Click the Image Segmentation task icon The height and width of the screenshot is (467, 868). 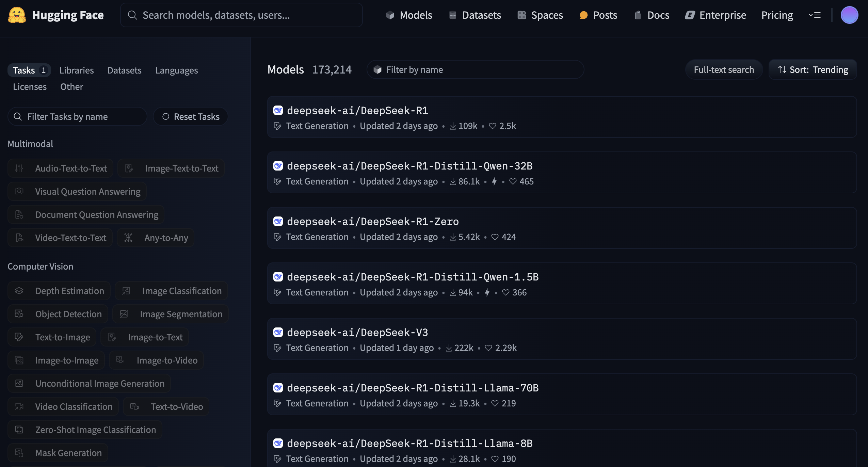(x=124, y=314)
